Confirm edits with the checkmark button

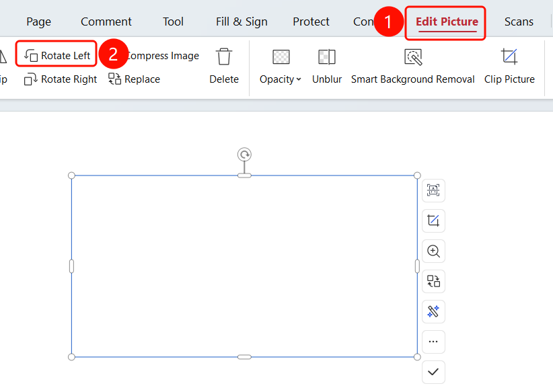[x=433, y=372]
